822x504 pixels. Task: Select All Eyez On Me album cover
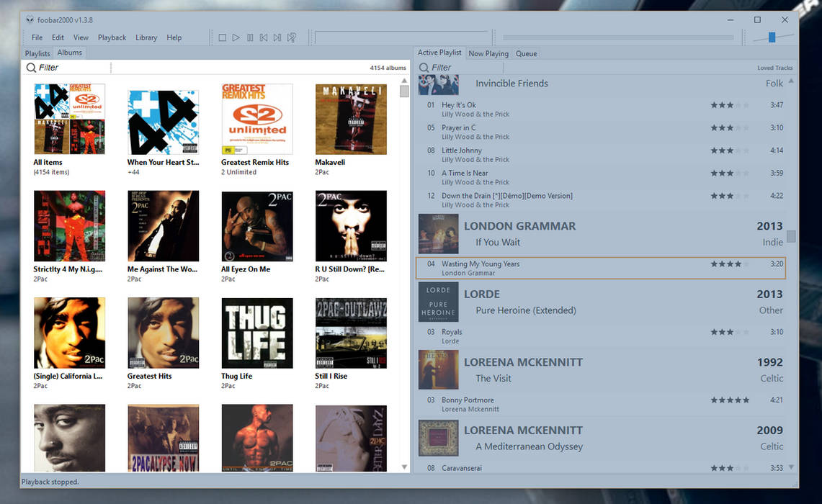[257, 226]
